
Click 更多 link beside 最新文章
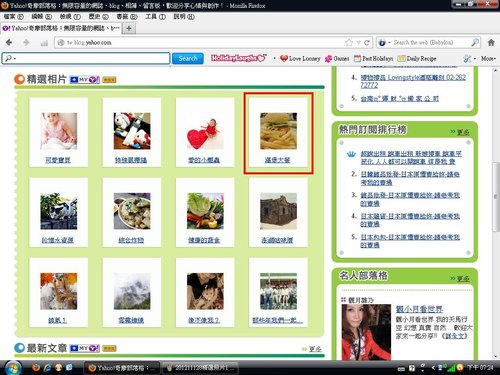[315, 349]
